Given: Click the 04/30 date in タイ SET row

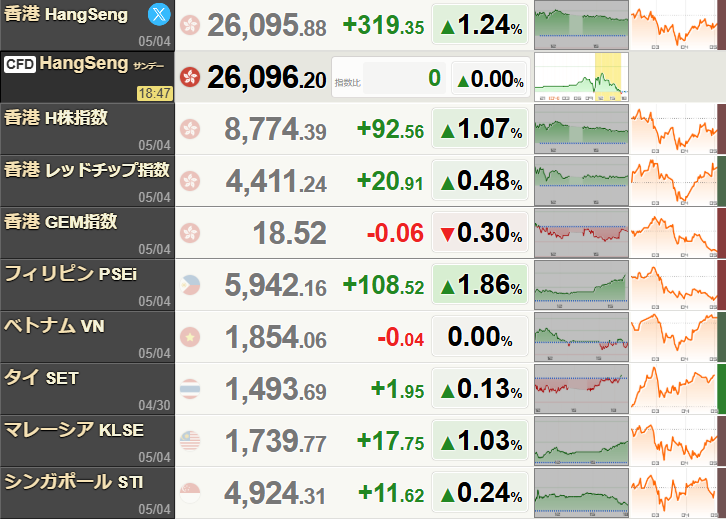Looking at the screenshot, I should point(155,405).
